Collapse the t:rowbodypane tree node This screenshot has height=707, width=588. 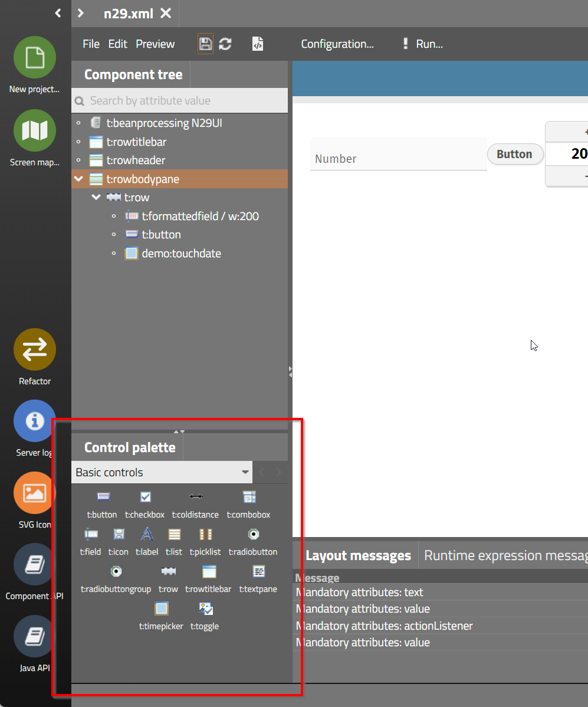(x=78, y=179)
